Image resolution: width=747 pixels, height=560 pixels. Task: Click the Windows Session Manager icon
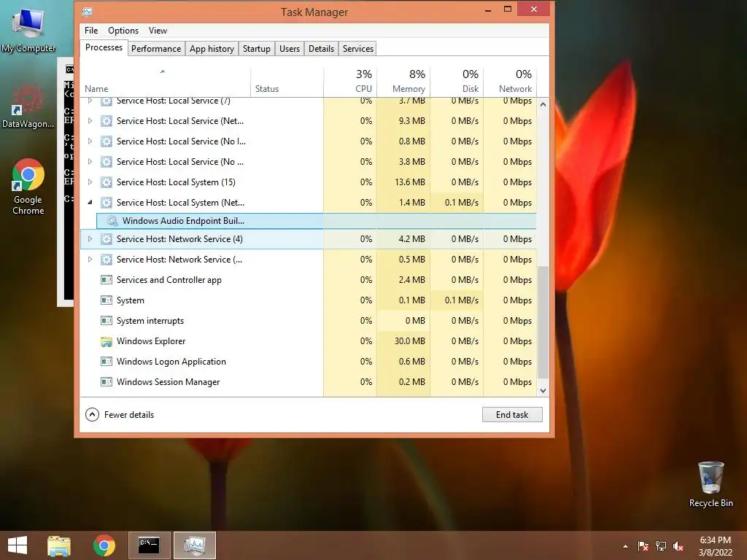[107, 382]
